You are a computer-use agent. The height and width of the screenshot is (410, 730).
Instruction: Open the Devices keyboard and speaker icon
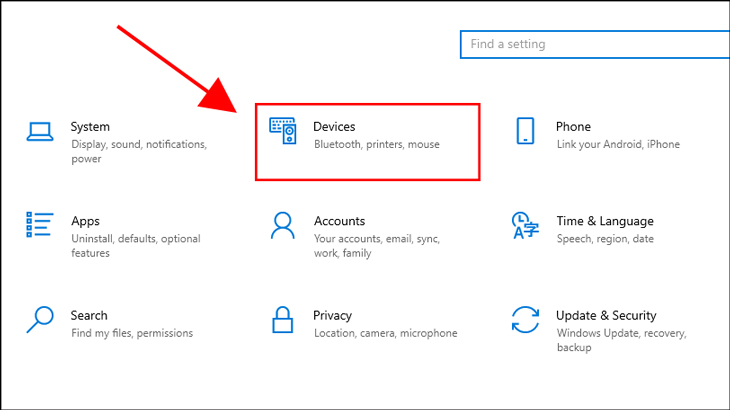[283, 131]
